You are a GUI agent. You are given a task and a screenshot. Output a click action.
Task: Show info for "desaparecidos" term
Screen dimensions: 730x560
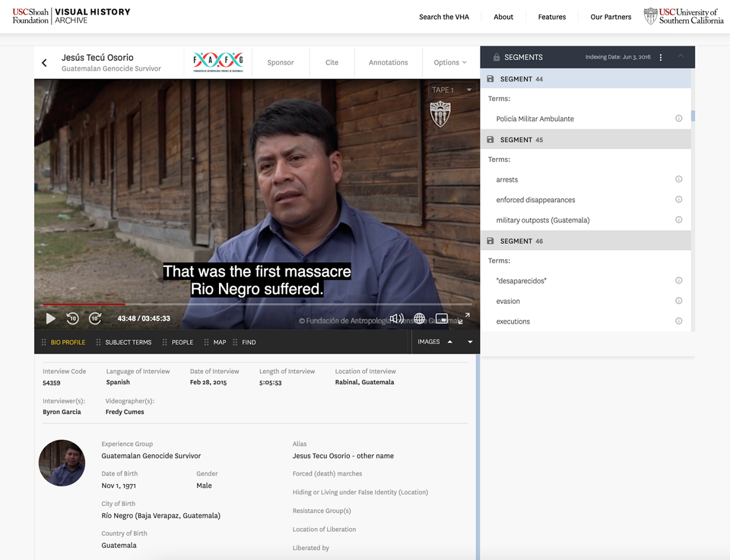679,280
